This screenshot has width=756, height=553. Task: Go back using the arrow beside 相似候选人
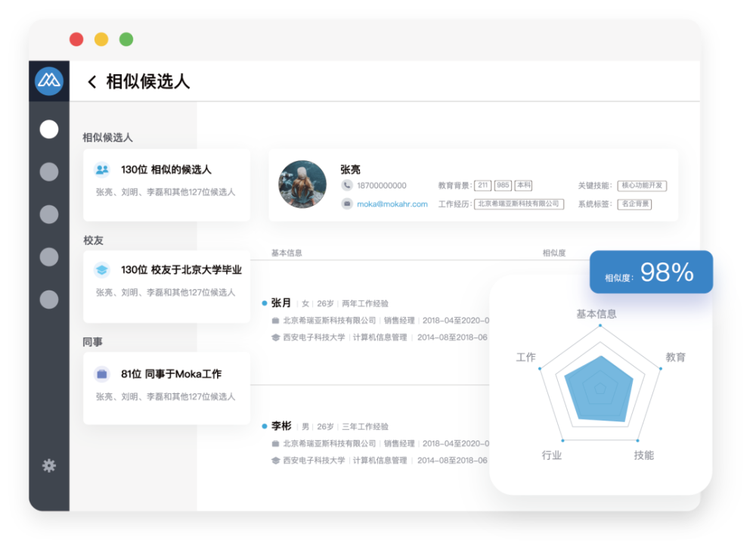[x=91, y=82]
